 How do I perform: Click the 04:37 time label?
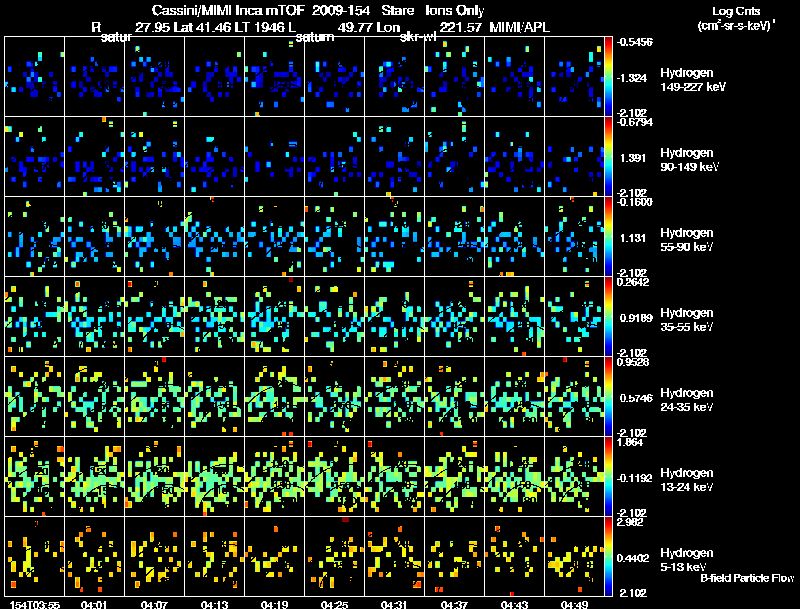(x=454, y=605)
